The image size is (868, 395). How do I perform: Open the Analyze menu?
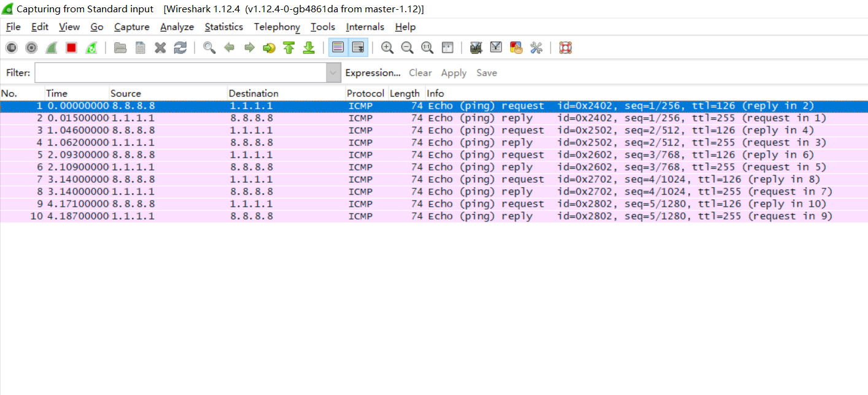tap(177, 27)
